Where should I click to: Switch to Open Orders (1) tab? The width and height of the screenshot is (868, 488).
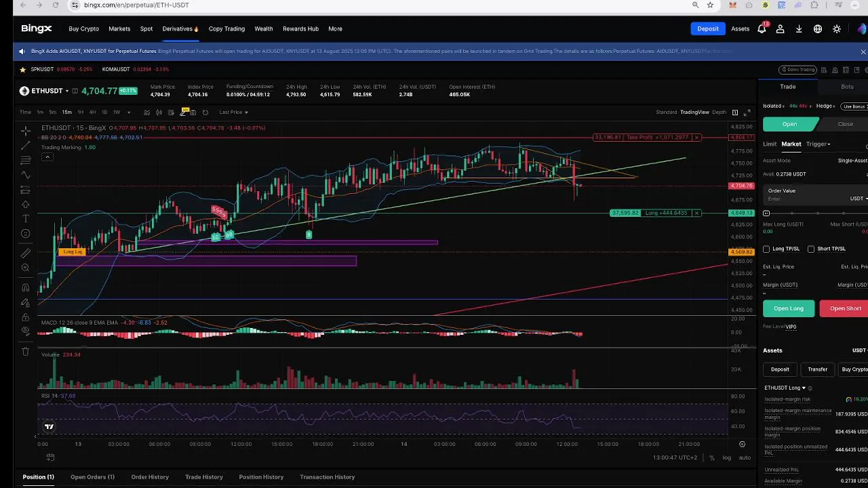[92, 477]
